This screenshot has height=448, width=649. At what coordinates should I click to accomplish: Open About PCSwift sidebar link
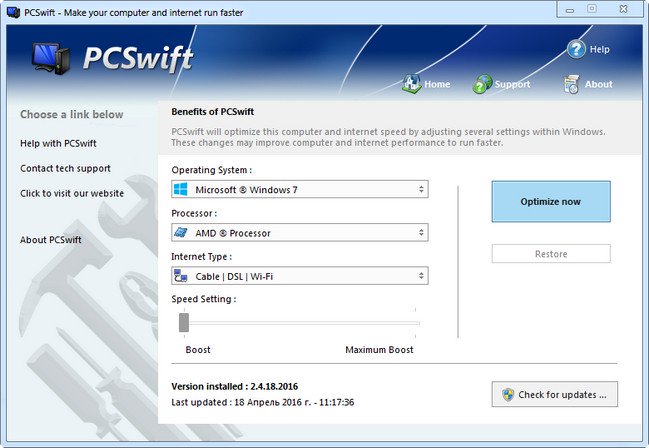coord(51,240)
